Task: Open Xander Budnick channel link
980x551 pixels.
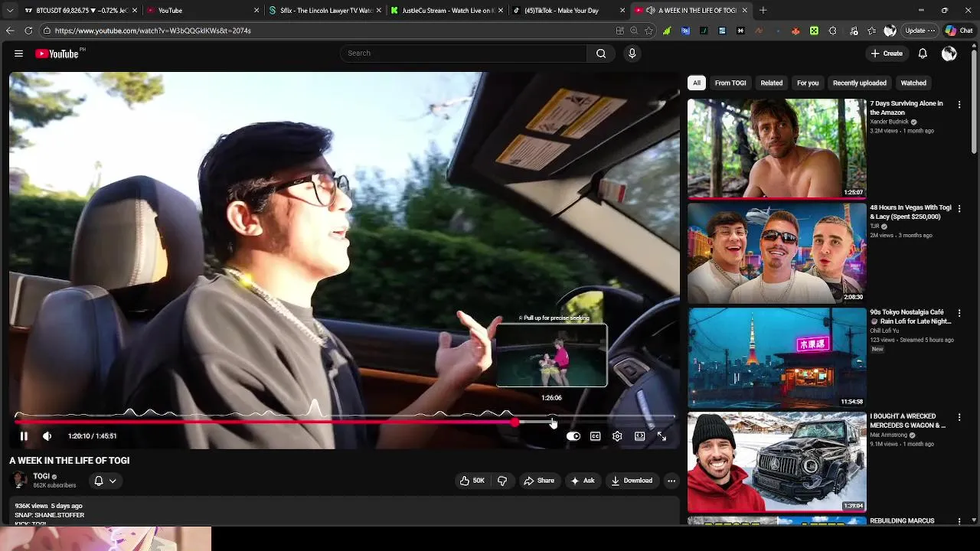Action: (x=889, y=122)
